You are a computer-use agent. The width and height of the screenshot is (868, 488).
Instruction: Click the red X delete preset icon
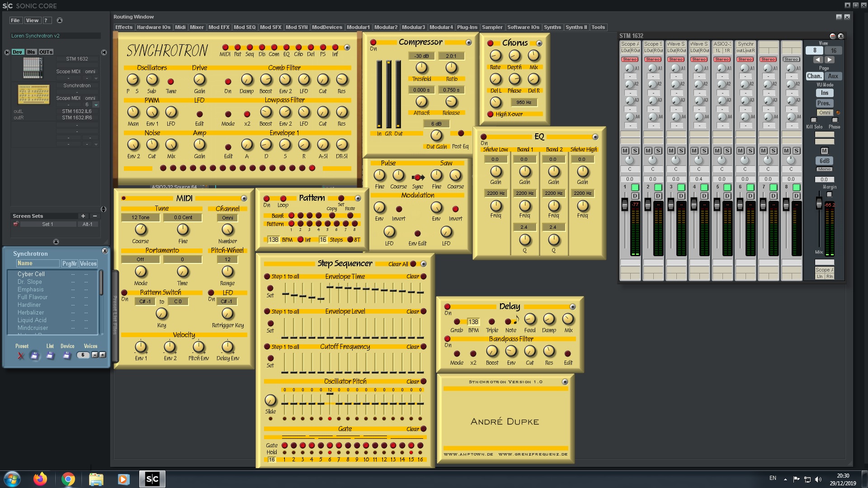click(21, 356)
